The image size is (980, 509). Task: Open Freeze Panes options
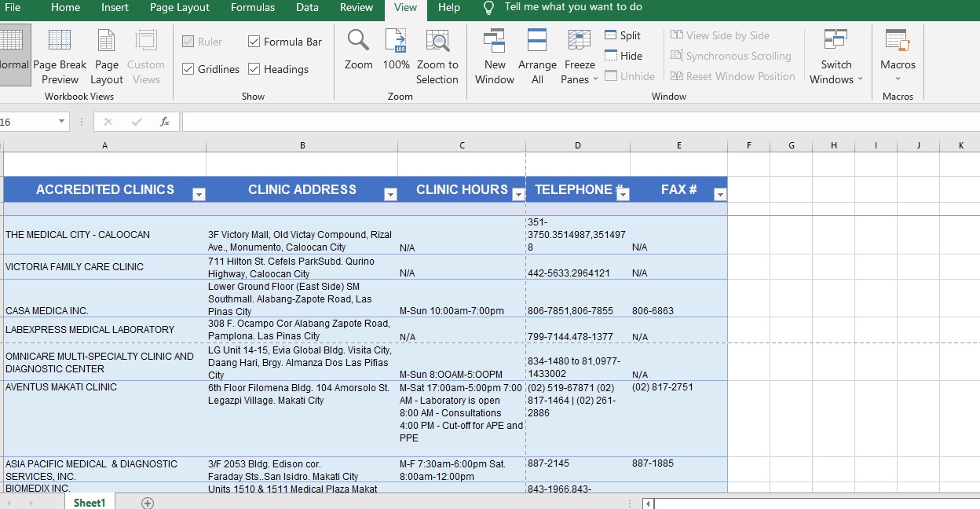[580, 56]
